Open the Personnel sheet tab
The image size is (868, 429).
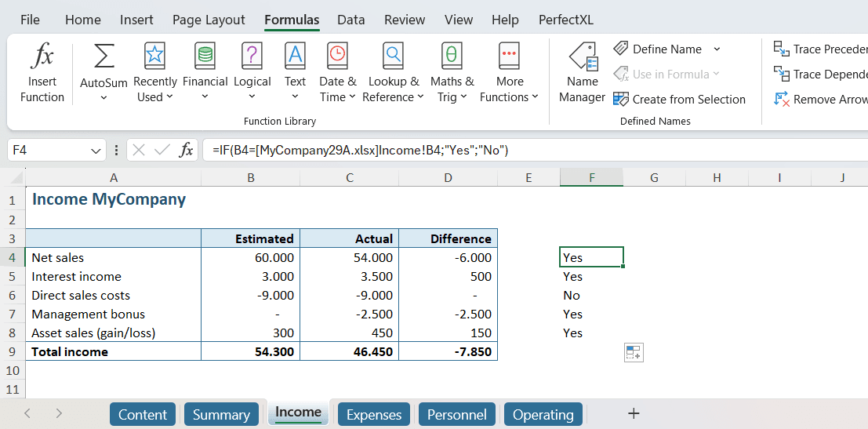pos(457,415)
